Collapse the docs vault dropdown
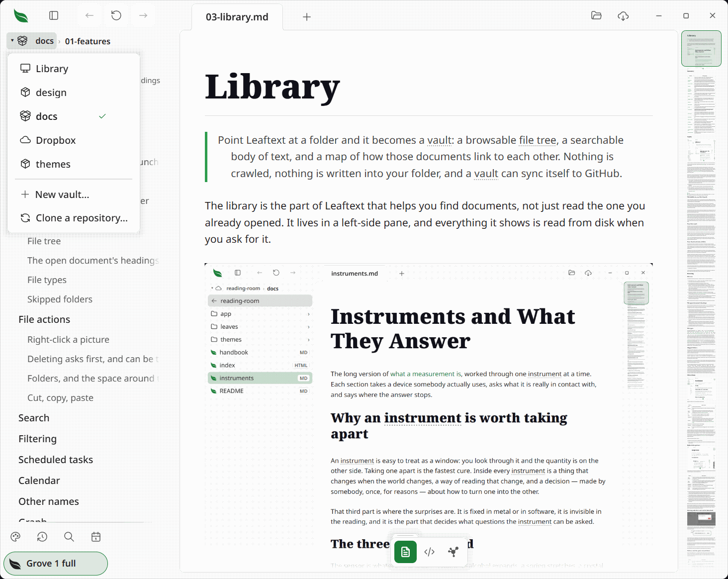Screen dimensions: 728x579 click(32, 41)
